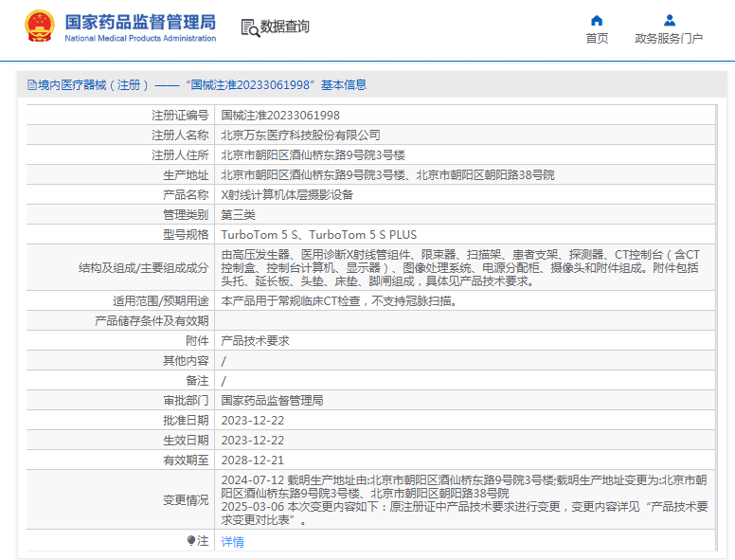
Task: Click the 政务服务门户 user icon
Action: coord(670,20)
